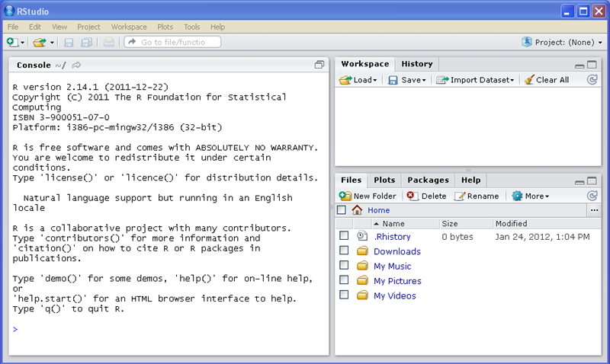The width and height of the screenshot is (610, 364).
Task: Select the My Pictures checkbox
Action: click(344, 280)
